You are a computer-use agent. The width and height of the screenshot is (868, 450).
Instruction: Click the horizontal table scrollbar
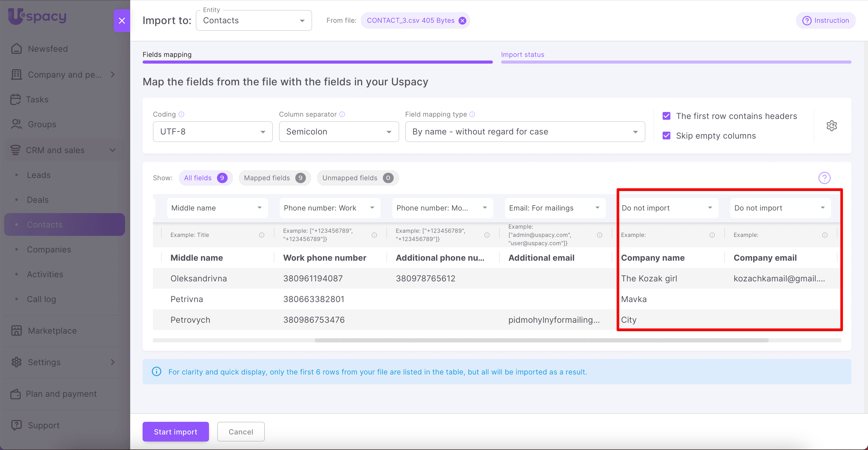[x=541, y=340]
